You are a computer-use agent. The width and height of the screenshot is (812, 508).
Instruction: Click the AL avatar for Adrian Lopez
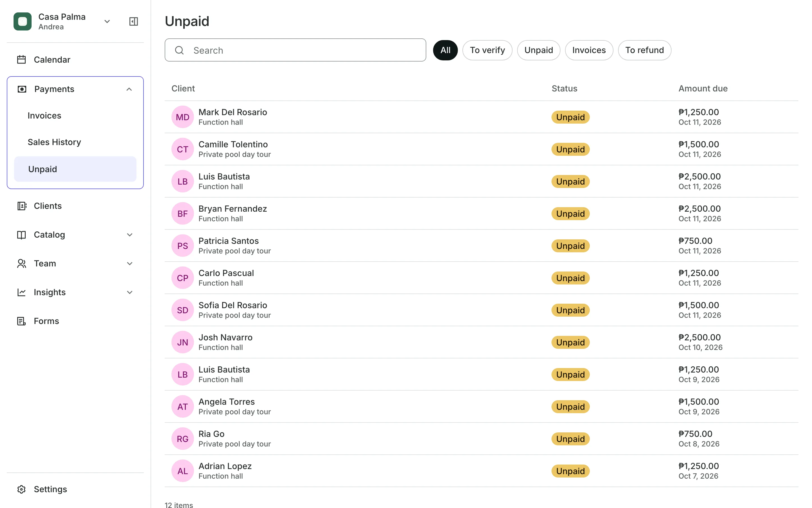click(x=182, y=471)
